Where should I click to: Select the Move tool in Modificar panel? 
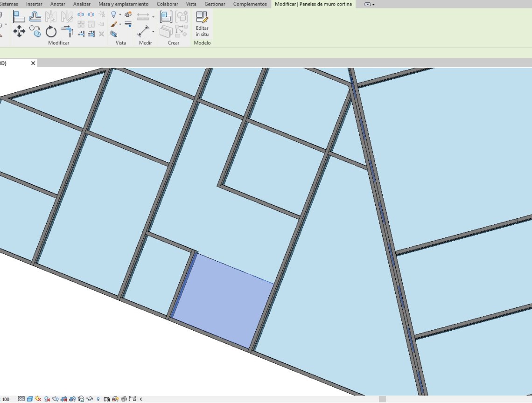(19, 32)
